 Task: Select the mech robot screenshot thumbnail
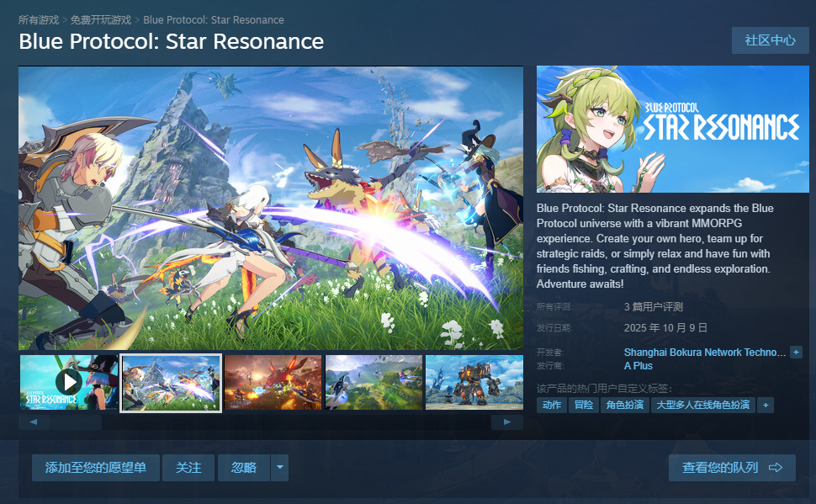[474, 382]
